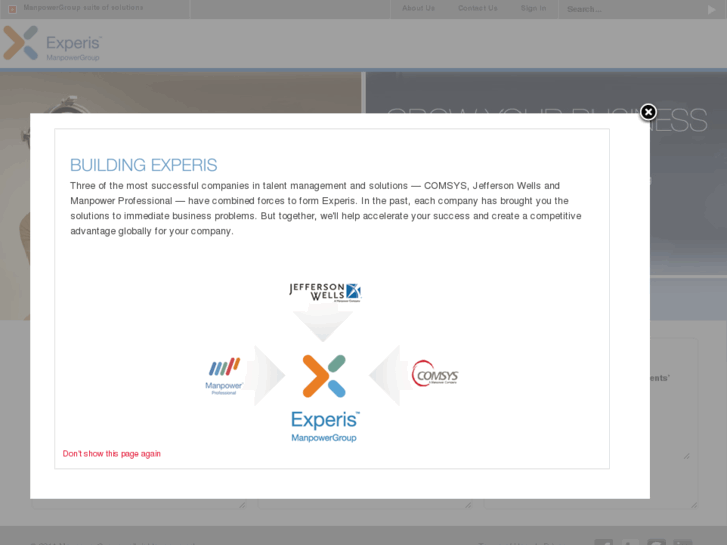The image size is (727, 545).
Task: Open ManpowerGroup suite of solutions menu
Action: (x=83, y=8)
